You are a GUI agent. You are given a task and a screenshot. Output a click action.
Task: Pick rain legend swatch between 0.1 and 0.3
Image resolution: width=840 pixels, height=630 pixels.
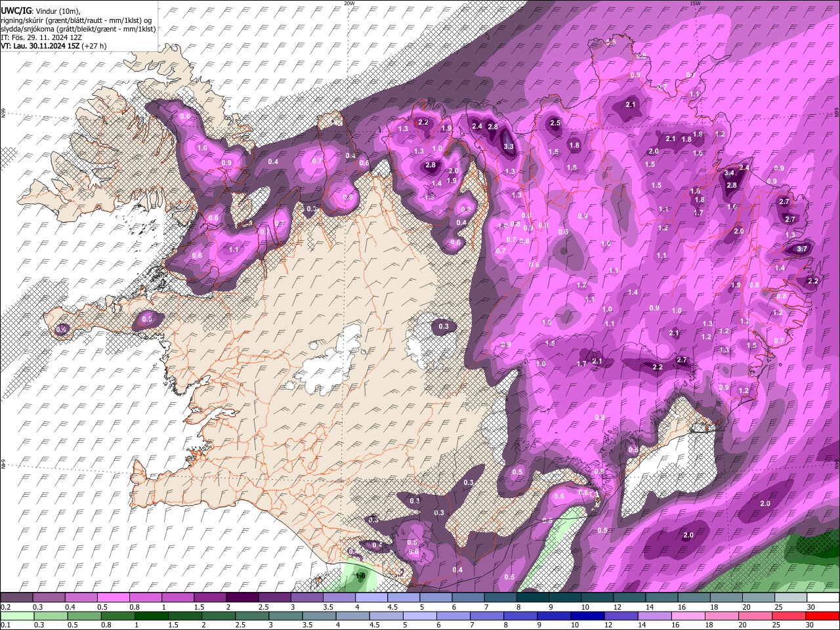(x=16, y=616)
